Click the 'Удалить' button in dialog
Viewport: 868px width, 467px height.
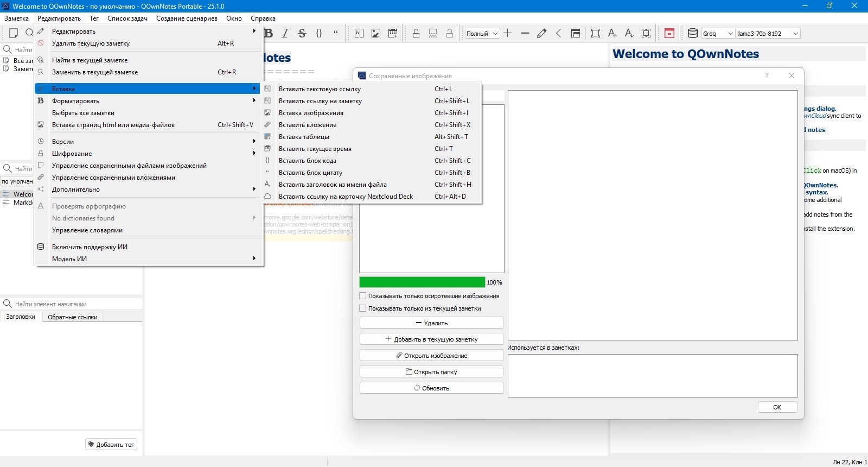431,323
